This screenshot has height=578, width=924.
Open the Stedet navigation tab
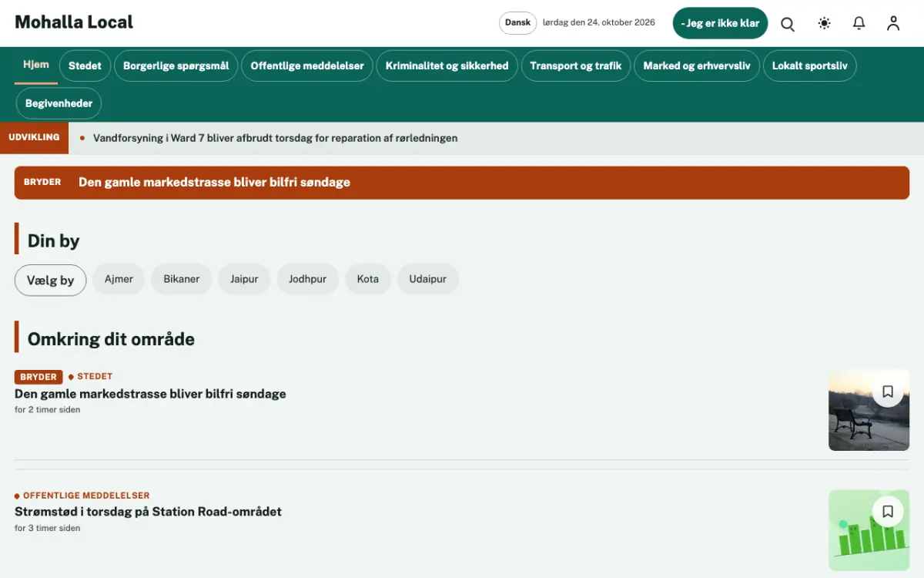(85, 66)
